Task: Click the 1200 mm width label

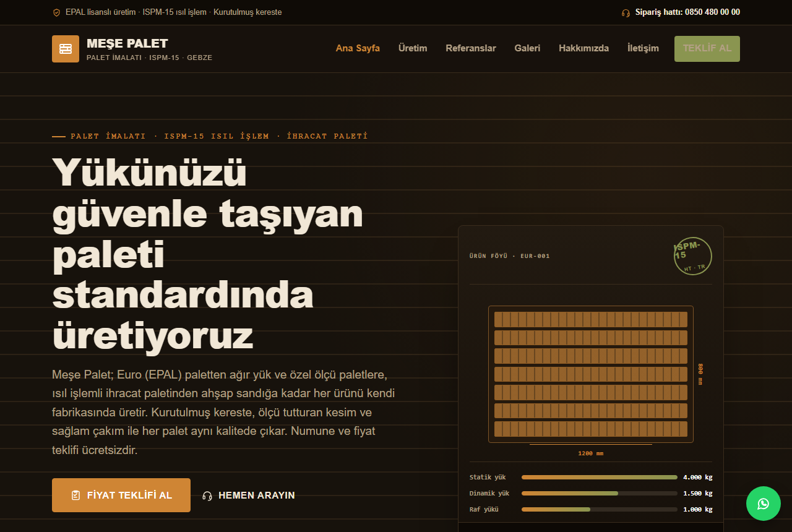Action: (x=591, y=453)
